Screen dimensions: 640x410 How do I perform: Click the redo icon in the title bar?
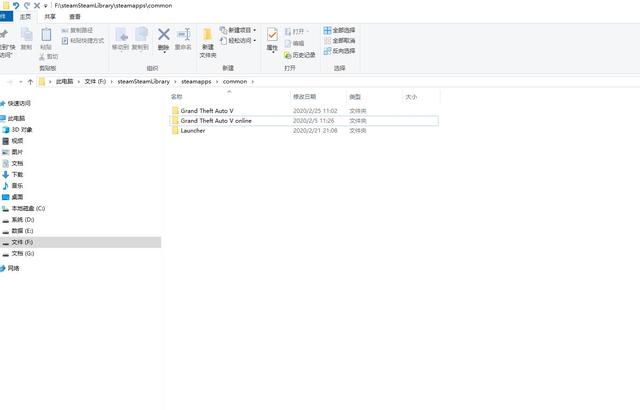(27, 6)
